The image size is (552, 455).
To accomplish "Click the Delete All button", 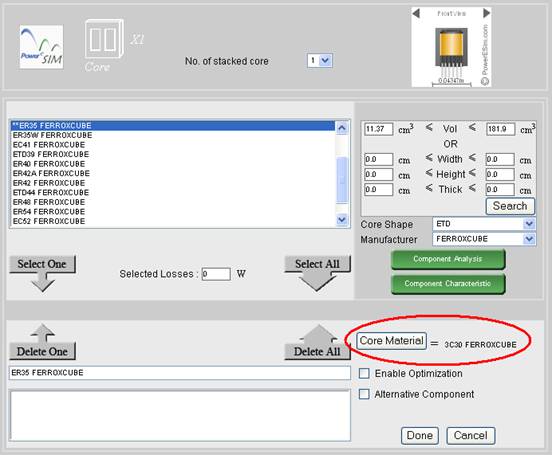I will [x=317, y=342].
